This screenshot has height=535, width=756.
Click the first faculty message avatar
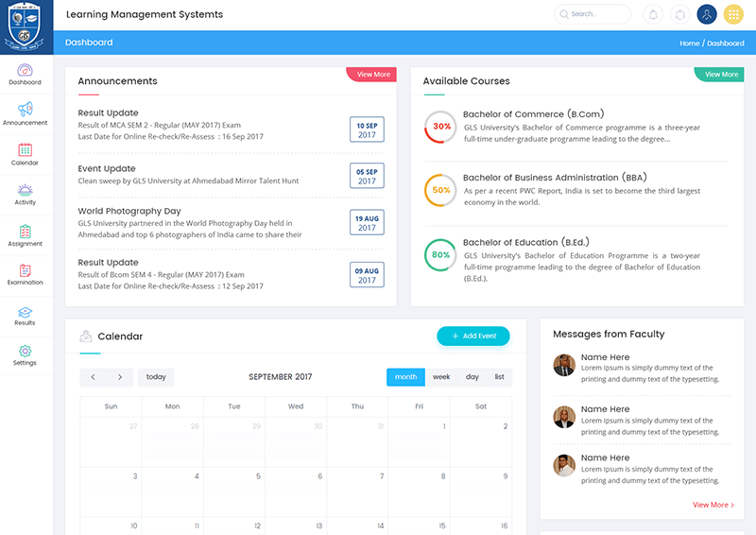[564, 365]
